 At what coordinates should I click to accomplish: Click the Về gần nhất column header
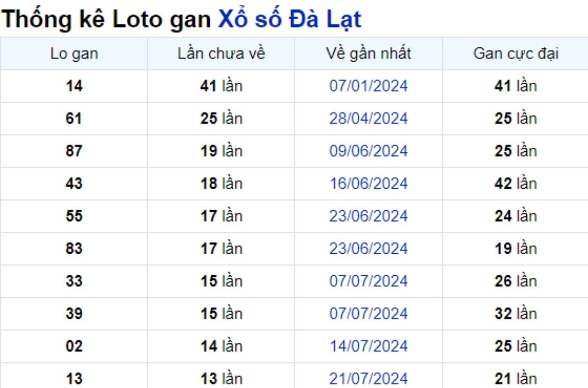click(x=368, y=53)
